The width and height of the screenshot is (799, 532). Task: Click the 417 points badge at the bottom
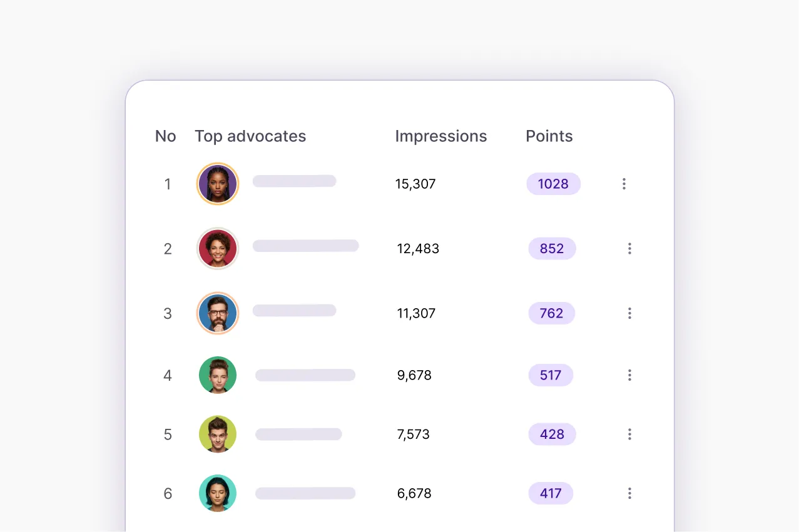551,493
